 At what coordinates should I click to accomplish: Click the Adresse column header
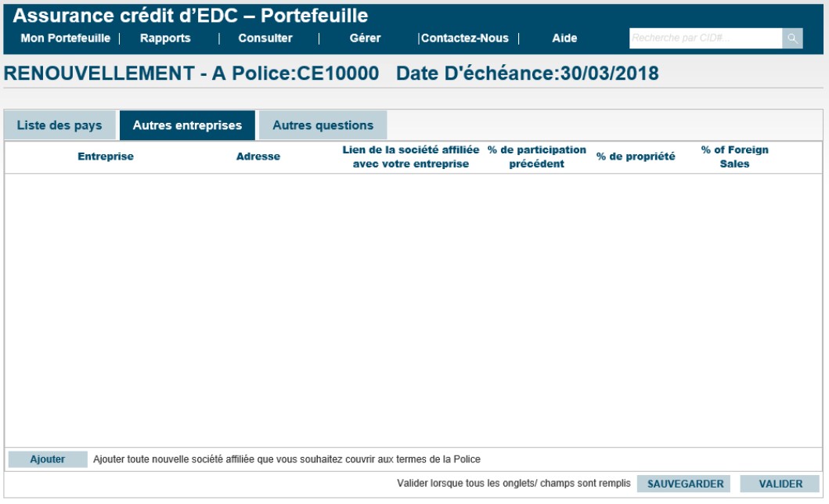point(258,157)
